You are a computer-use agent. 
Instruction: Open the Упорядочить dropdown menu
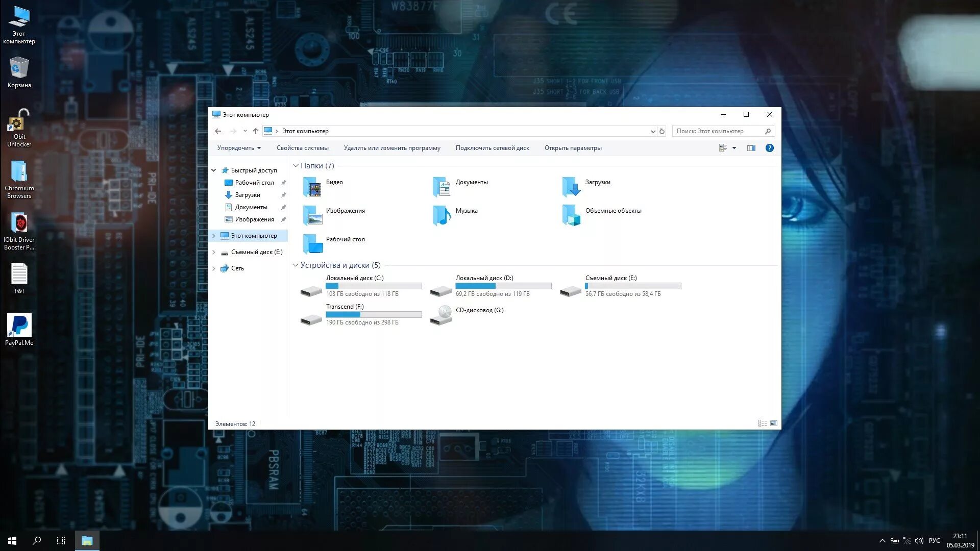[x=239, y=148]
